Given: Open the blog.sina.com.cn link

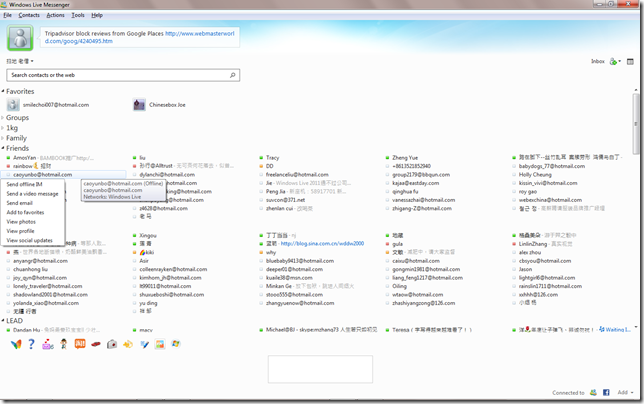Looking at the screenshot, I should tap(322, 243).
